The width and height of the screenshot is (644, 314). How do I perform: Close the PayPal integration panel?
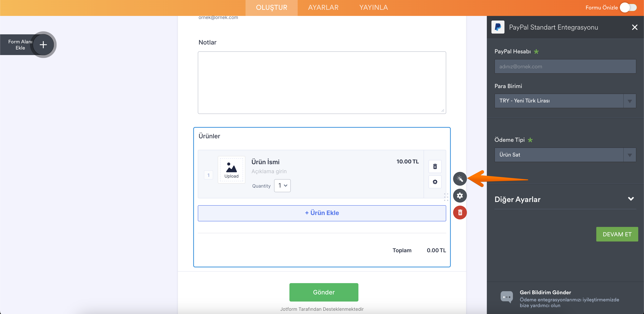tap(634, 27)
